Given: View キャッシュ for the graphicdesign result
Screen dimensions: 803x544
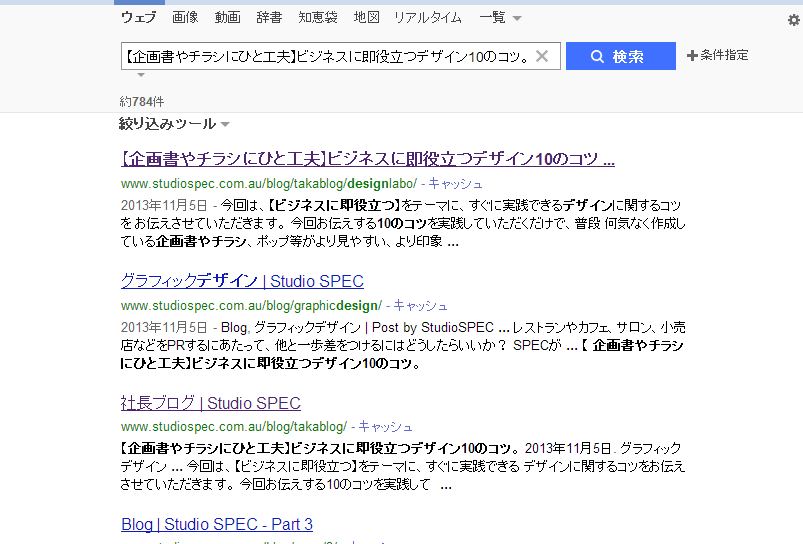Looking at the screenshot, I should tap(421, 305).
